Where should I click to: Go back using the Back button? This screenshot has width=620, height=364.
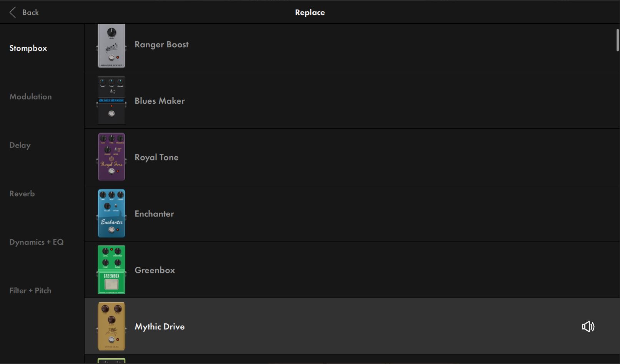30,12
